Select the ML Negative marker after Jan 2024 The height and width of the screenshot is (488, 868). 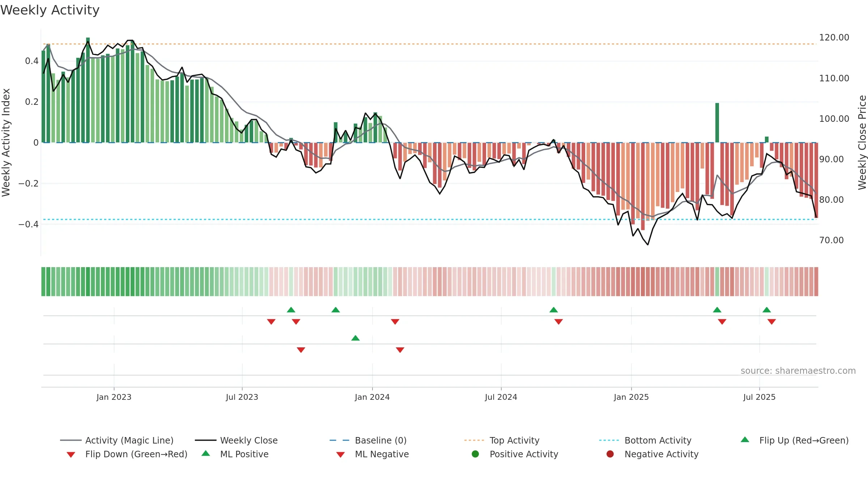pyautogui.click(x=400, y=350)
